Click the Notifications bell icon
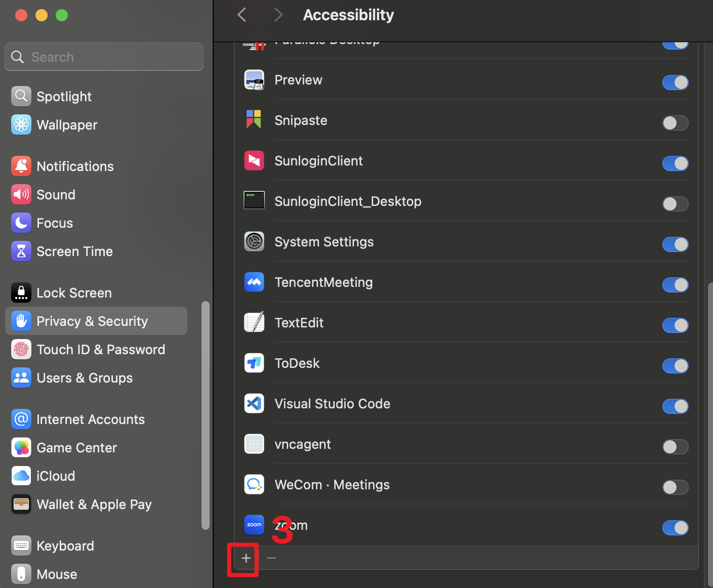 tap(21, 166)
